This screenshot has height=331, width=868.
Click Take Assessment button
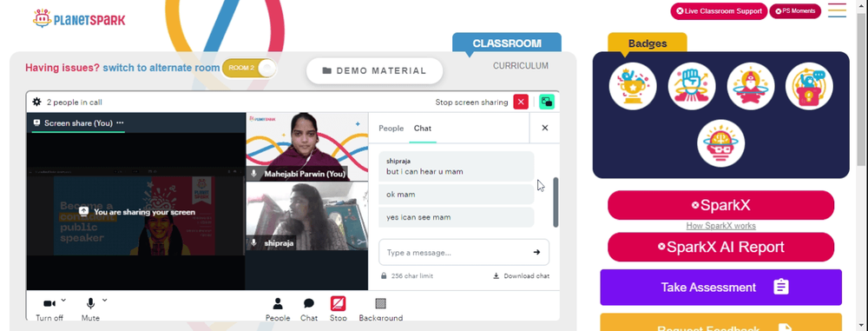click(x=720, y=288)
